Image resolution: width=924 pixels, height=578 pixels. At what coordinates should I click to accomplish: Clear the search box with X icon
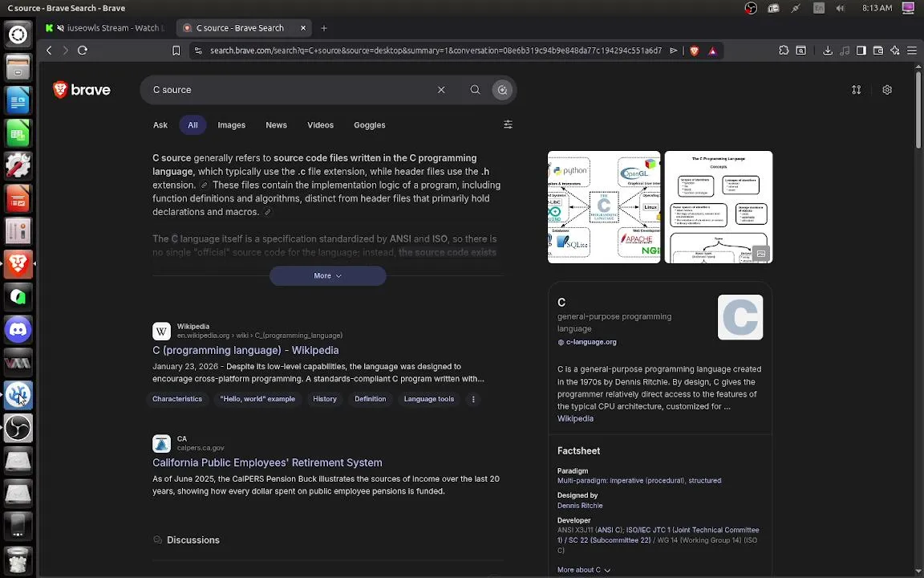(x=441, y=90)
